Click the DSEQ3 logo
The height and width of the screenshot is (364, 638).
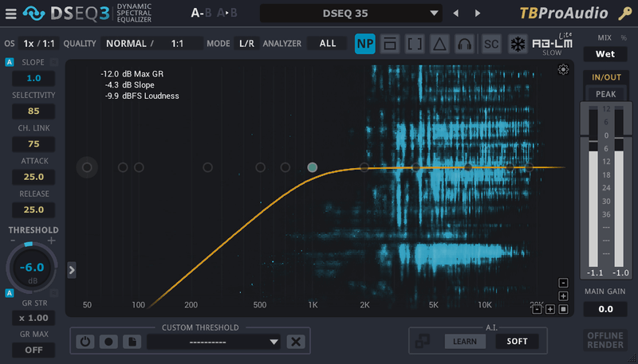pyautogui.click(x=66, y=14)
